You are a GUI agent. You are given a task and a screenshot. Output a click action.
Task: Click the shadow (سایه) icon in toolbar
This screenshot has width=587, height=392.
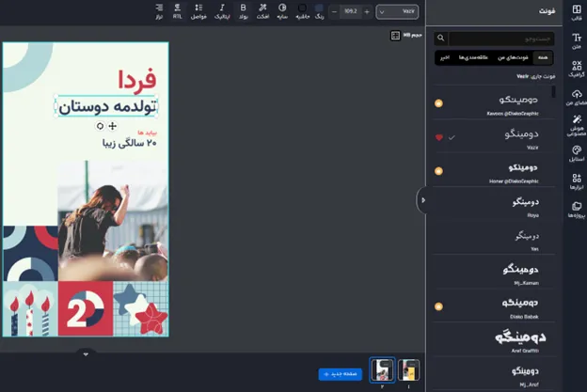(x=282, y=10)
